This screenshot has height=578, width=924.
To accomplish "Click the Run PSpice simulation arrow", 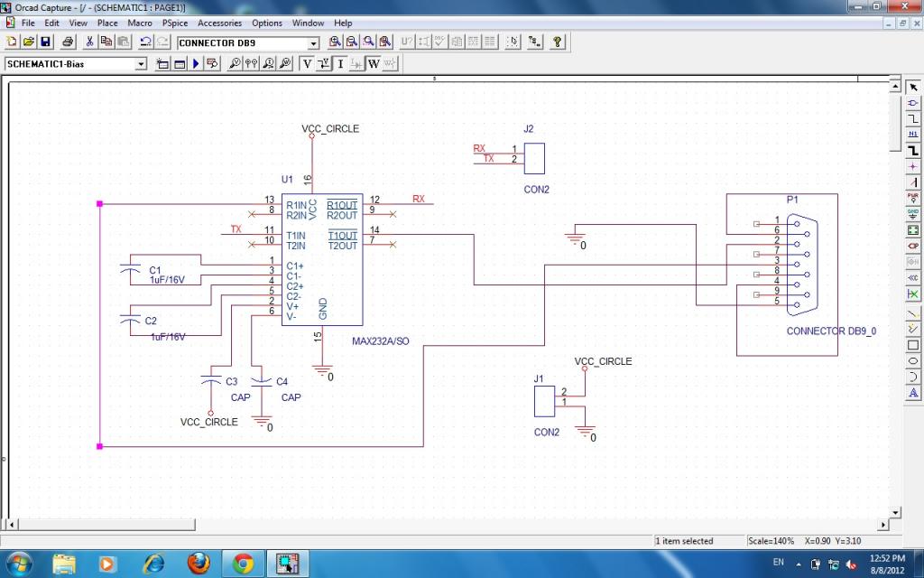I will tap(195, 64).
